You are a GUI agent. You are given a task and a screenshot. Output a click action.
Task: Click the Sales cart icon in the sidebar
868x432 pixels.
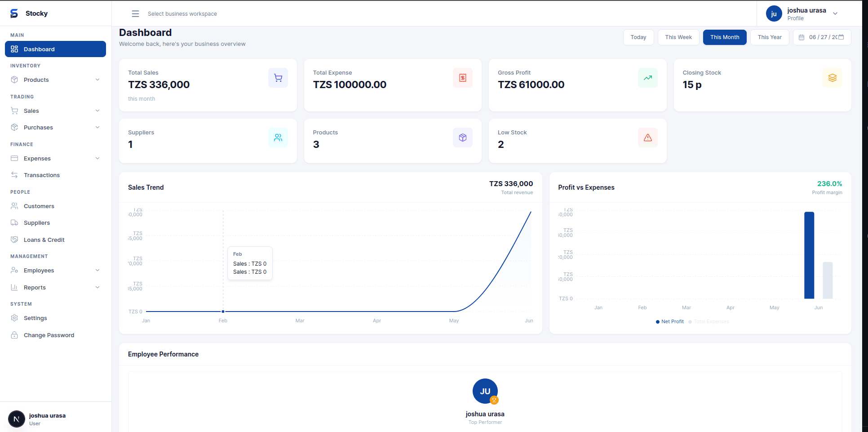click(14, 111)
